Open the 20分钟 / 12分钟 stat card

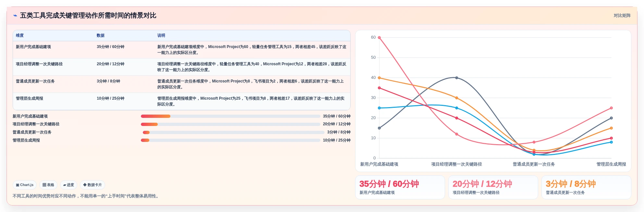(x=493, y=187)
